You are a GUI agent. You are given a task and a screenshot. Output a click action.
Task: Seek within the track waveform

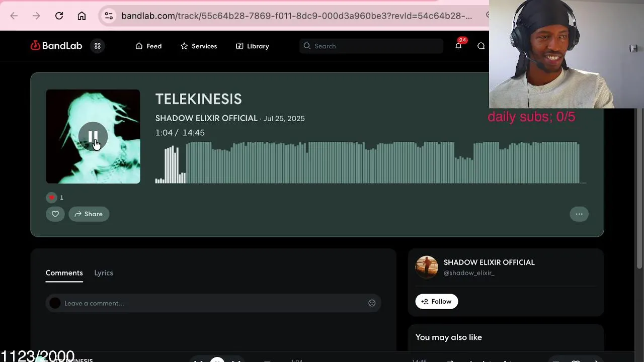[x=371, y=162]
